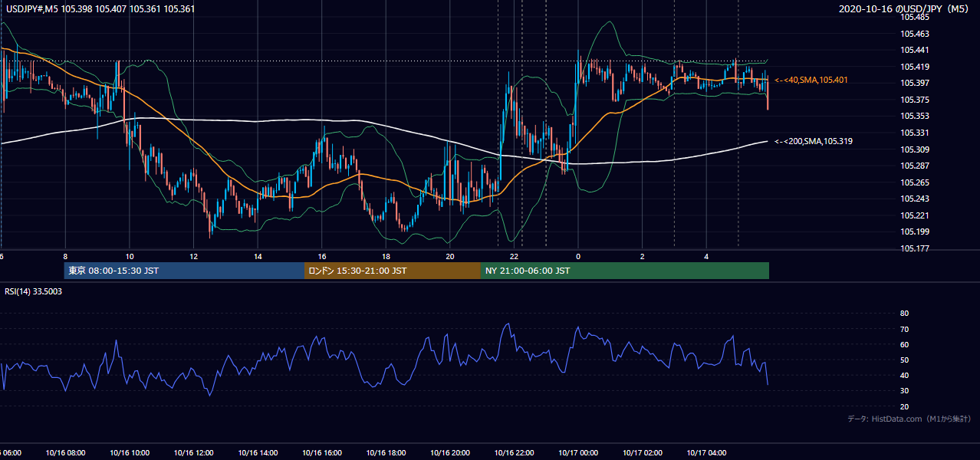
Task: Click RSI scale value 80
Action: (904, 314)
